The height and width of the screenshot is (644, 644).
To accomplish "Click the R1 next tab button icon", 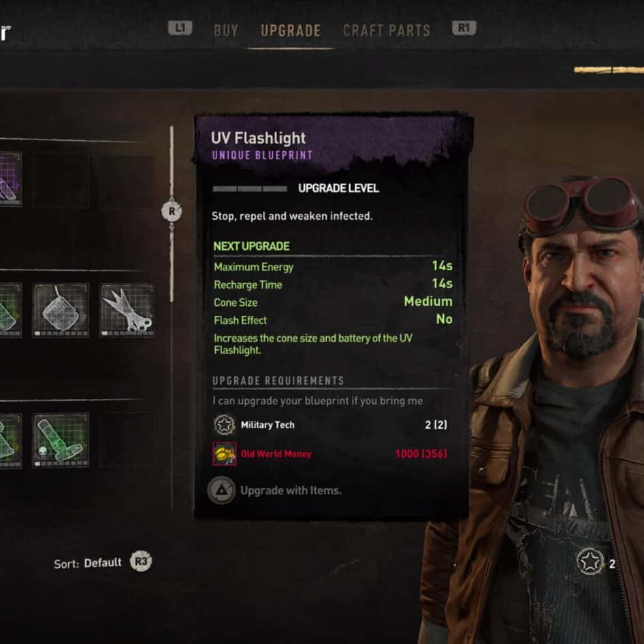I will (x=464, y=28).
